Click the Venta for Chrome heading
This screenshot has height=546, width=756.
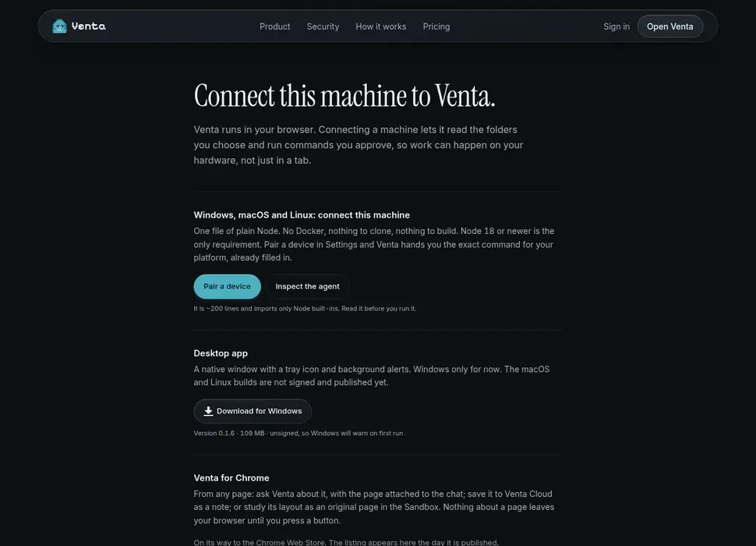(x=231, y=478)
